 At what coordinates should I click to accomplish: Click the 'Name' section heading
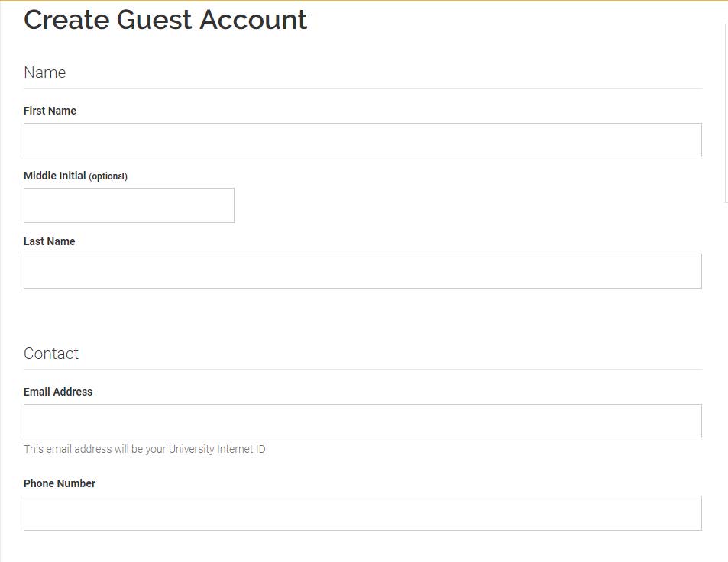tap(44, 72)
